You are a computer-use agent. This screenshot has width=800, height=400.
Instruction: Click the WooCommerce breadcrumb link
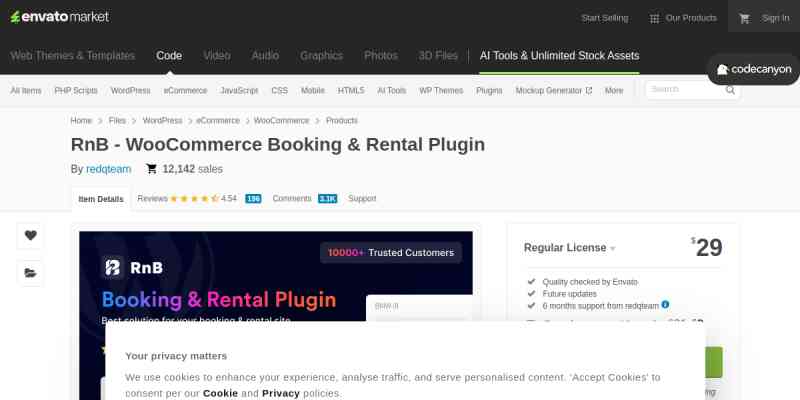tap(281, 121)
